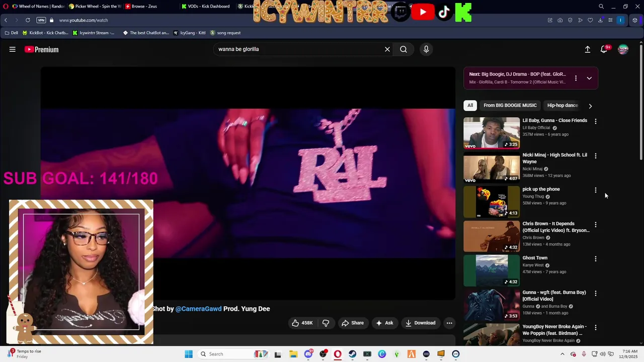Screen dimensions: 644x362
Task: Open options for pick up the phone video
Action: coord(596,190)
